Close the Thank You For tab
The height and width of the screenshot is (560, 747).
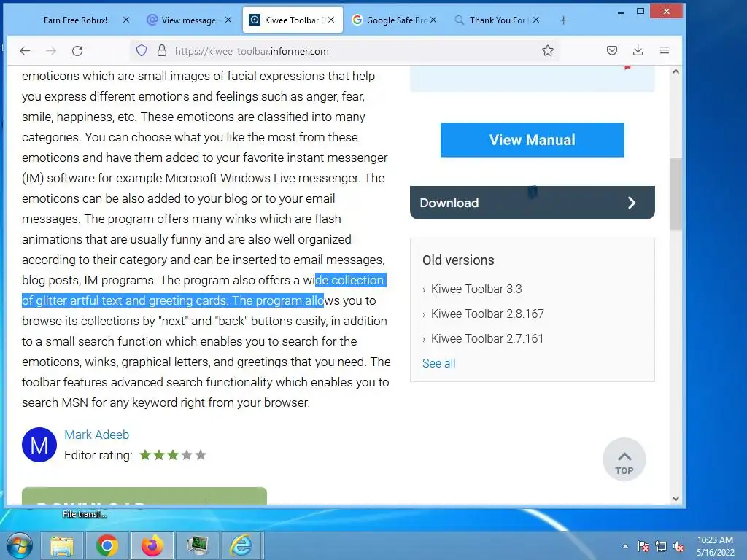536,20
